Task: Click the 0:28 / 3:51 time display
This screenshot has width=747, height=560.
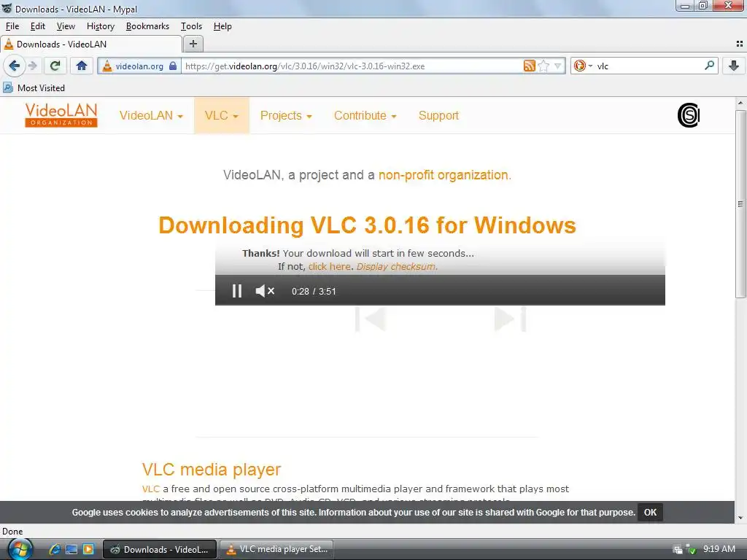Action: (x=314, y=292)
